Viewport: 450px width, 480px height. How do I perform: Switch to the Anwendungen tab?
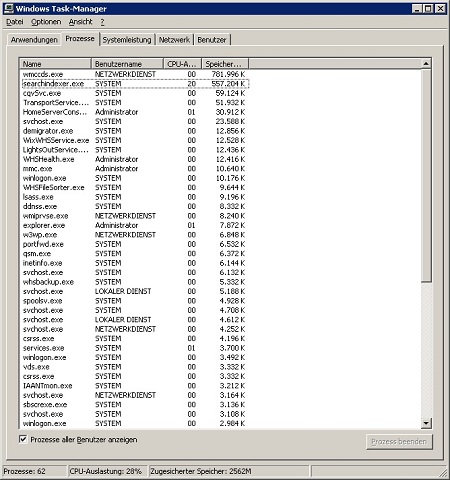tap(34, 40)
